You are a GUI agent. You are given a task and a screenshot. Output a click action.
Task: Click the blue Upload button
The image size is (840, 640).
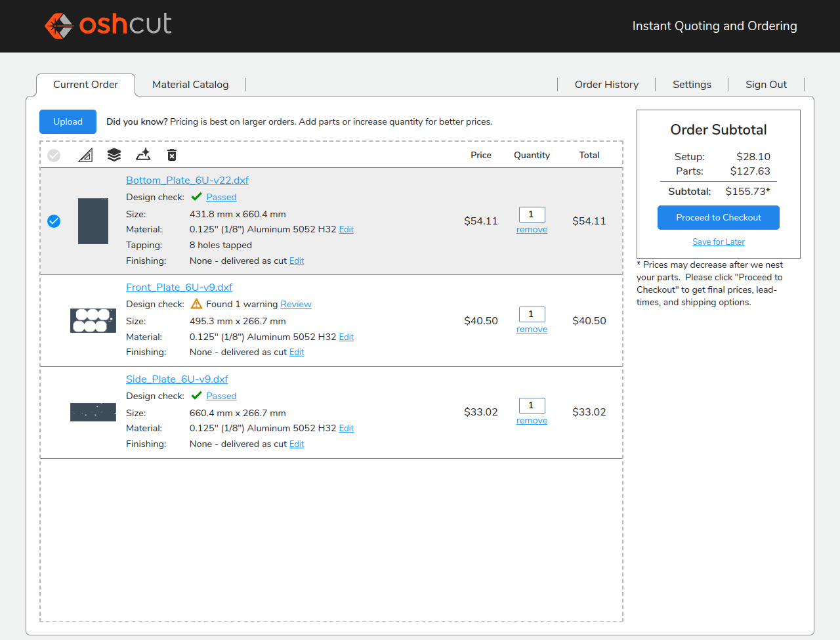(x=68, y=122)
